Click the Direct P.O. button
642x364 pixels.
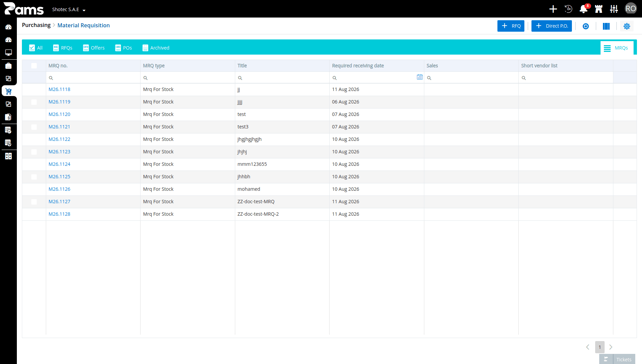[x=551, y=26]
